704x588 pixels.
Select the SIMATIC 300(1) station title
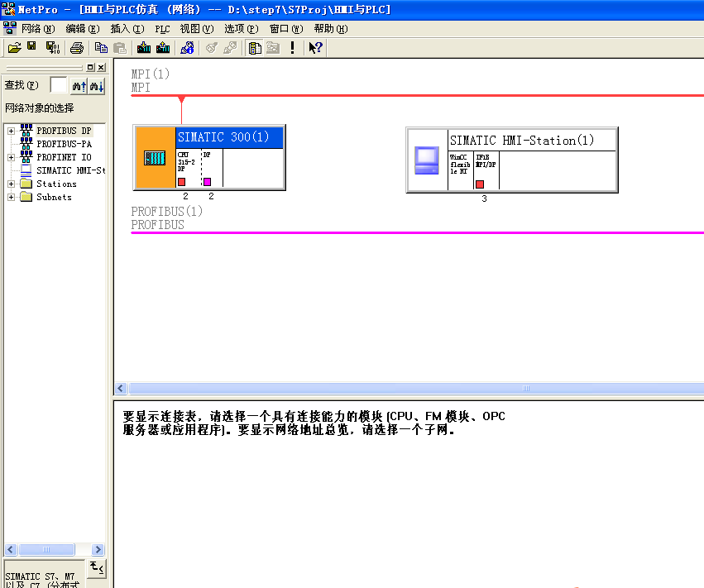(x=229, y=137)
